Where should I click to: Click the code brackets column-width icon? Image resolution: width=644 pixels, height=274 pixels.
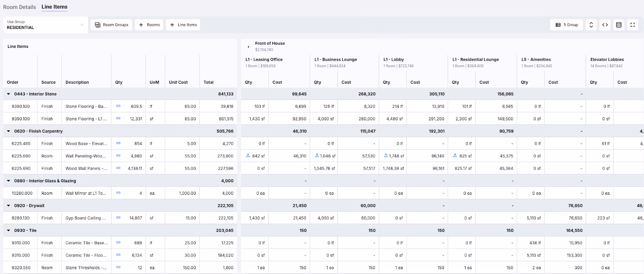[x=605, y=25]
